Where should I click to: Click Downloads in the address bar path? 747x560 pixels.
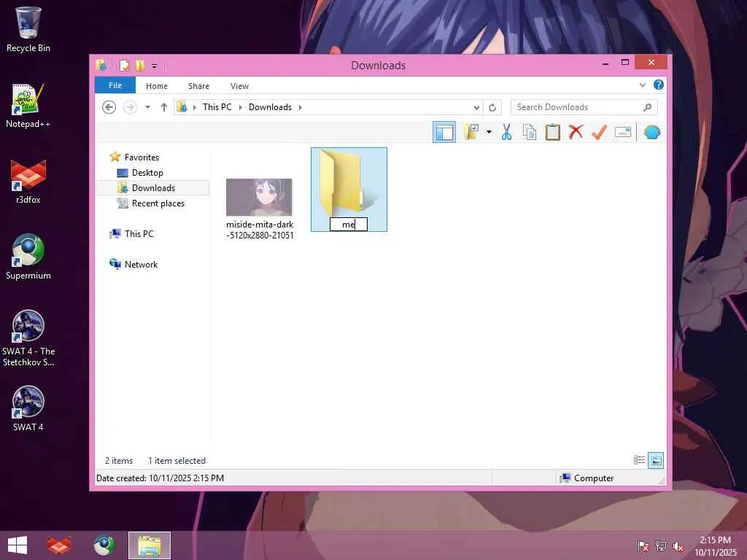point(270,107)
